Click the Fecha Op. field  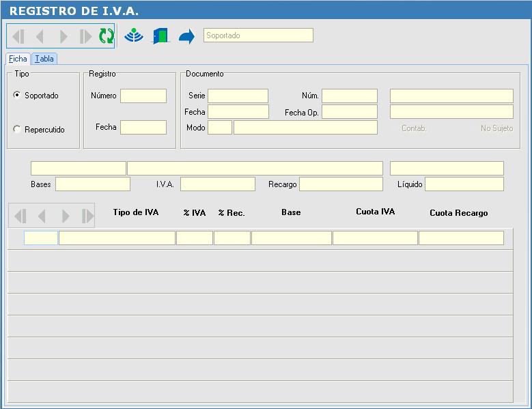click(350, 111)
